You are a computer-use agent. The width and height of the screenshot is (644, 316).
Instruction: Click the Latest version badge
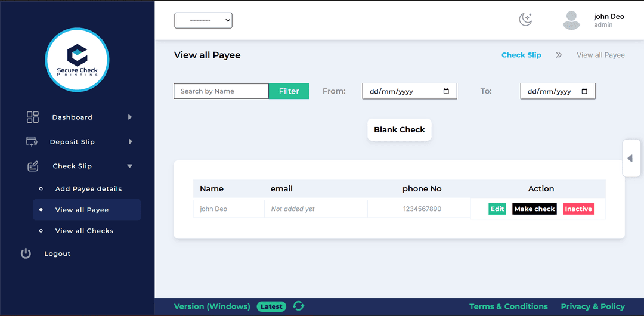point(271,306)
